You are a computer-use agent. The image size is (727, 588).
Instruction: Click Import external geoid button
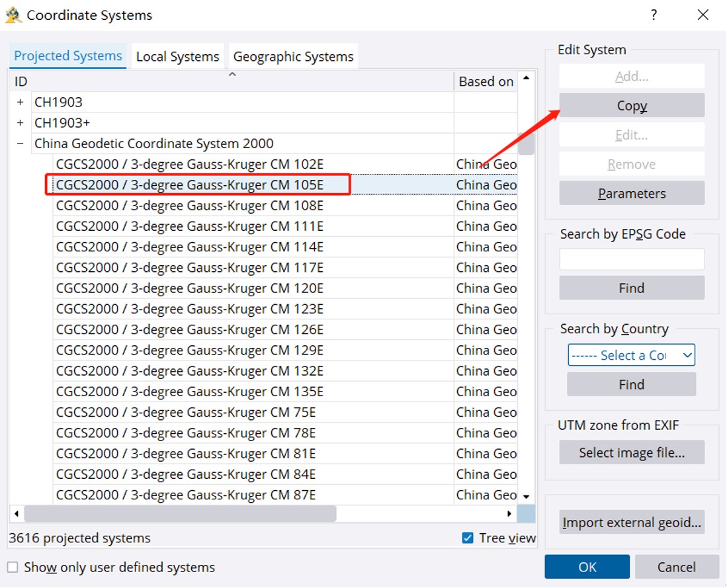pyautogui.click(x=632, y=523)
